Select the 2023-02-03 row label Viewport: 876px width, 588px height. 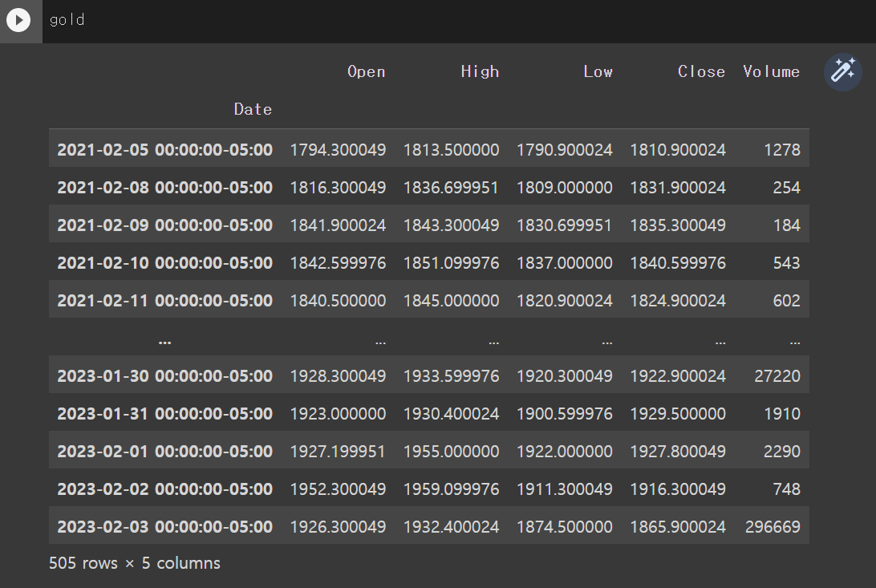point(164,526)
